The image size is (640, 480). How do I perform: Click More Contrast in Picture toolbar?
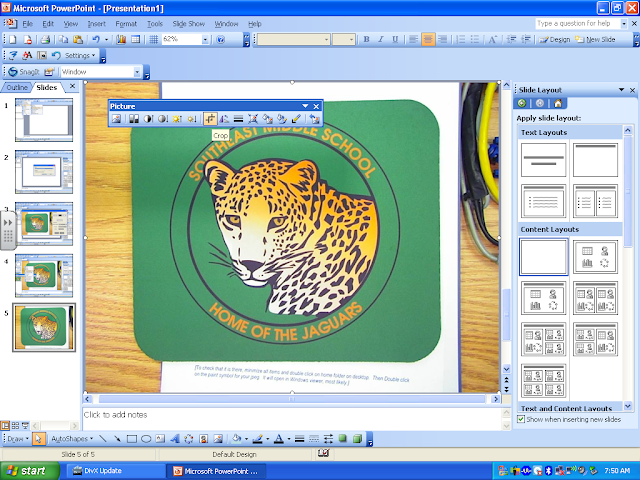148,119
